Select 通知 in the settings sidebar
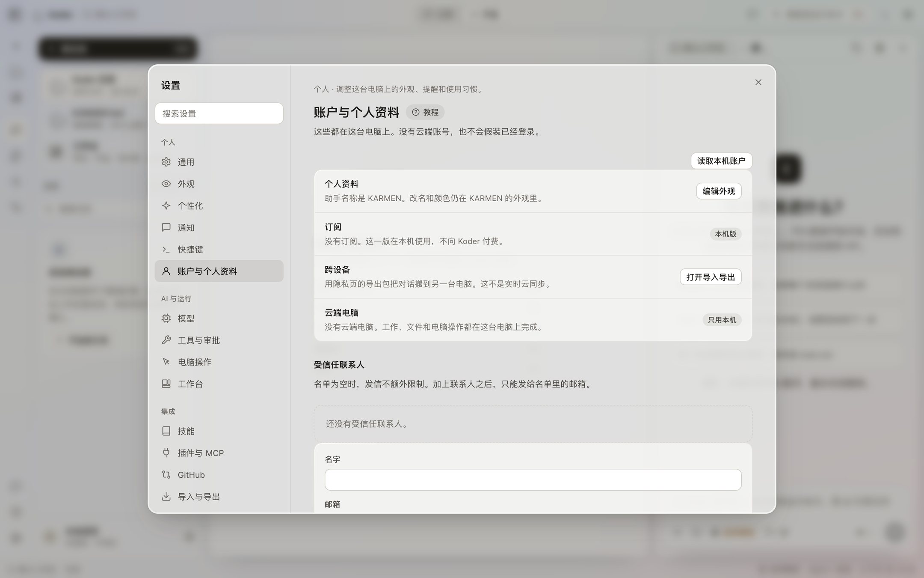924x578 pixels. pos(219,227)
